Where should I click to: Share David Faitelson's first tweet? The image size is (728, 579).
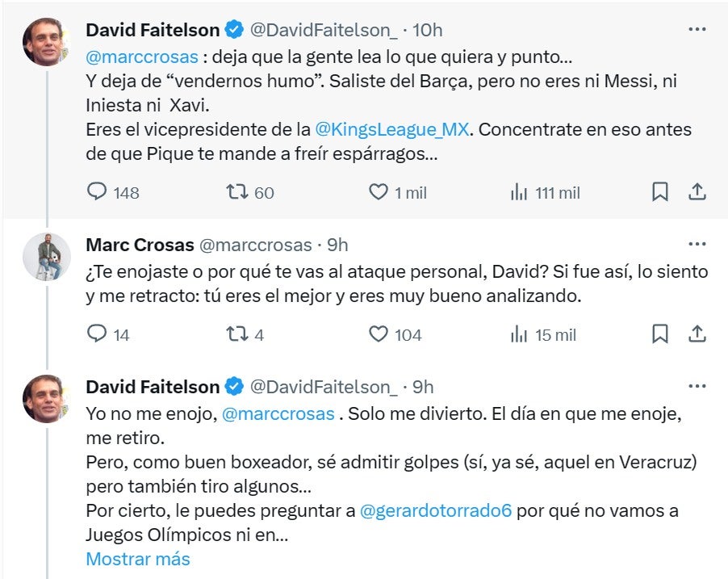[697, 192]
